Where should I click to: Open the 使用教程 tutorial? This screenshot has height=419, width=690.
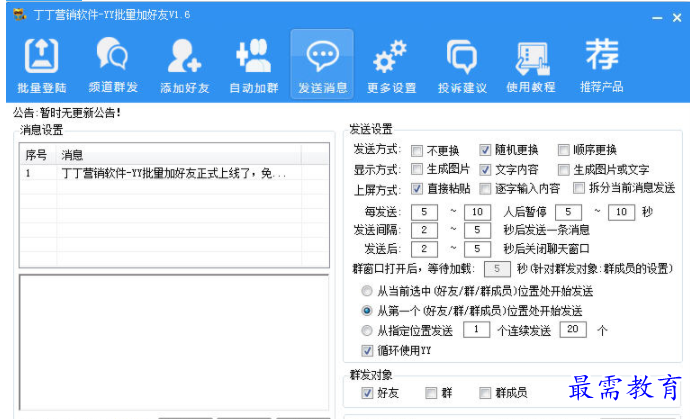[x=531, y=65]
